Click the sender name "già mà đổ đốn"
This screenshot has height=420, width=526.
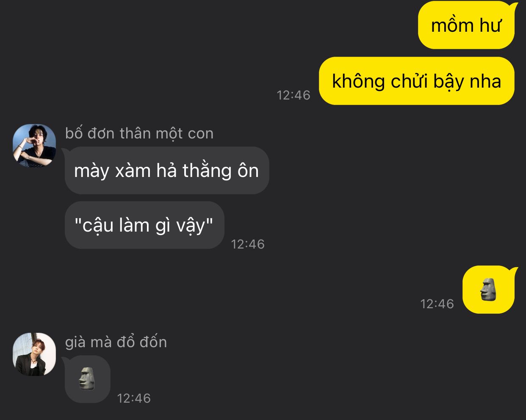(x=116, y=342)
